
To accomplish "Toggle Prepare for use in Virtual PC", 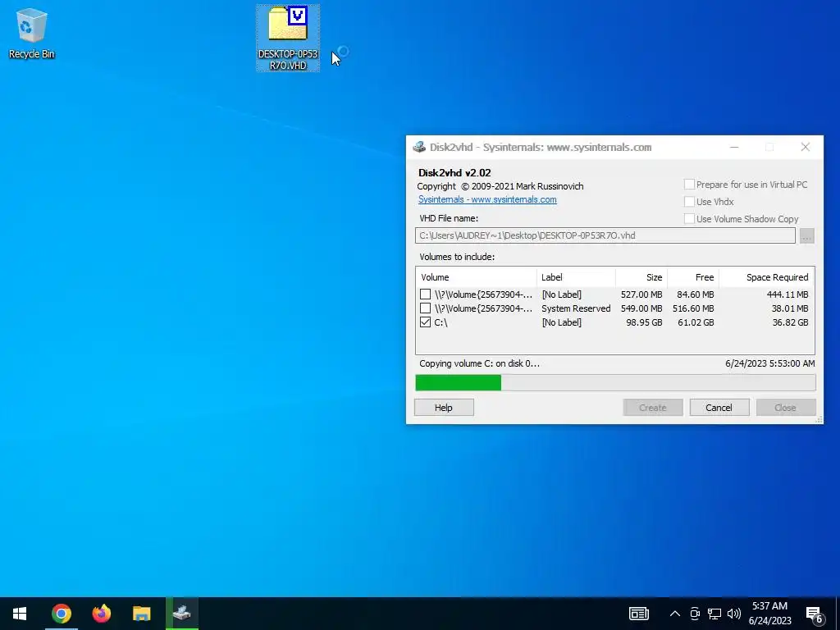I will 689,185.
